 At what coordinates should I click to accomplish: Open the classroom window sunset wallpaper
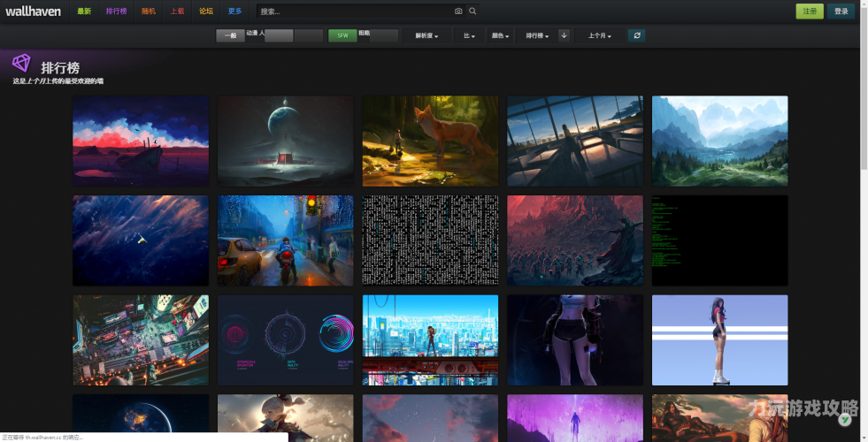pyautogui.click(x=575, y=141)
